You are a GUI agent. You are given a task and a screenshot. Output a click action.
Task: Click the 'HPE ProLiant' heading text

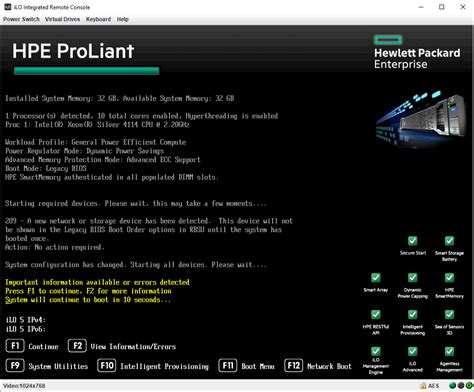pyautogui.click(x=73, y=51)
